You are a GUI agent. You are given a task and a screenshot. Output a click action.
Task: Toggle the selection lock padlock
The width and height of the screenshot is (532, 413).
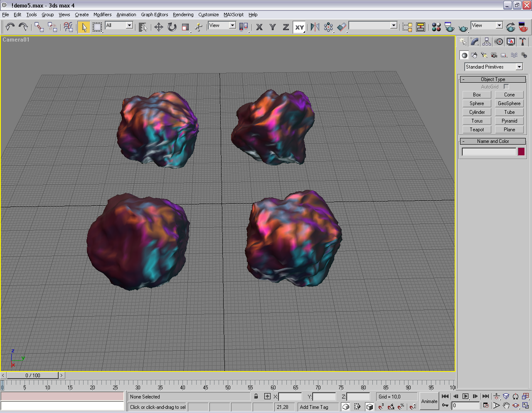pyautogui.click(x=256, y=396)
